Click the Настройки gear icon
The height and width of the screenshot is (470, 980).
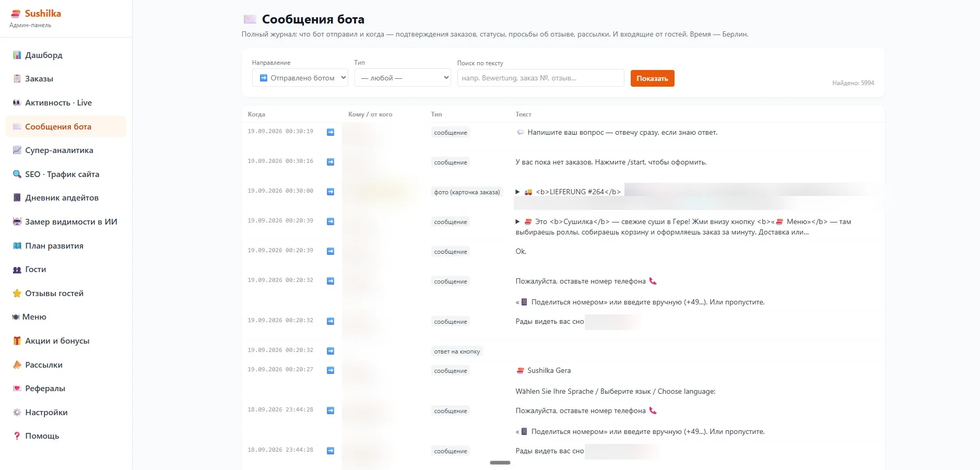click(x=17, y=413)
